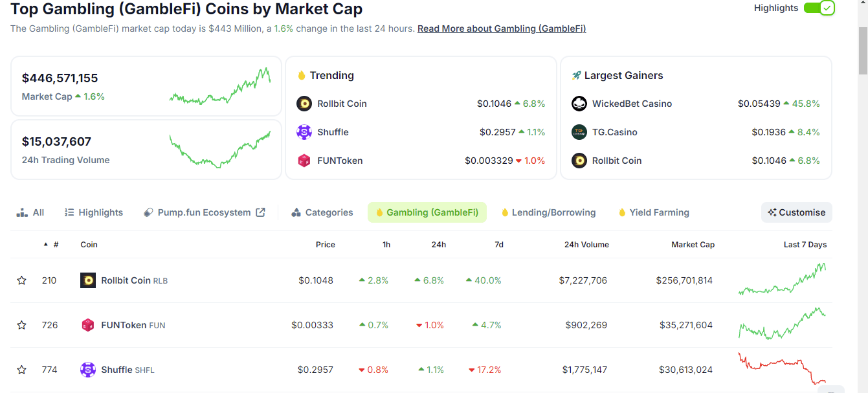Click FUNToken 7-day sparkline chart

click(783, 323)
